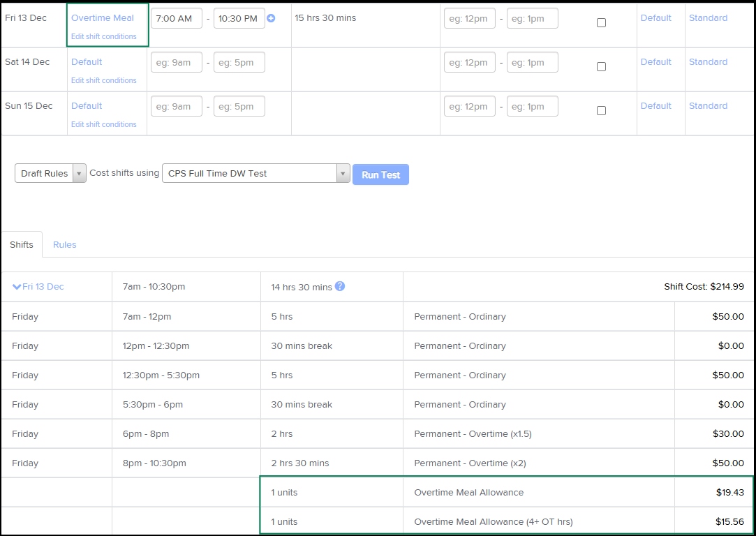This screenshot has height=536, width=756.
Task: Open the Overtime Meal shift condition link
Action: 103,18
